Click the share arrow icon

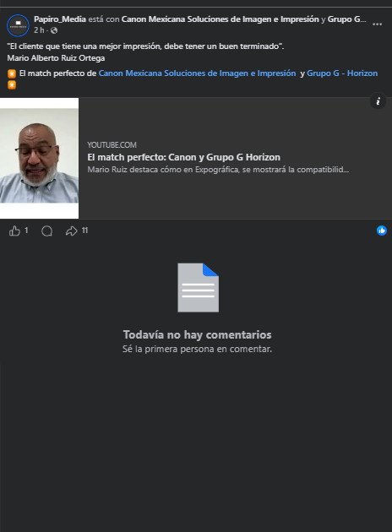pyautogui.click(x=71, y=231)
